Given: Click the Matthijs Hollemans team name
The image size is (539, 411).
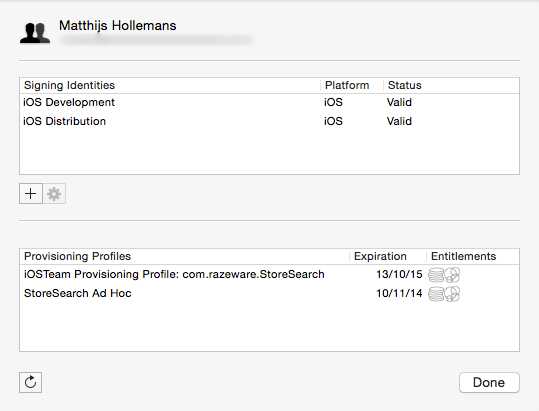Looking at the screenshot, I should tap(118, 25).
